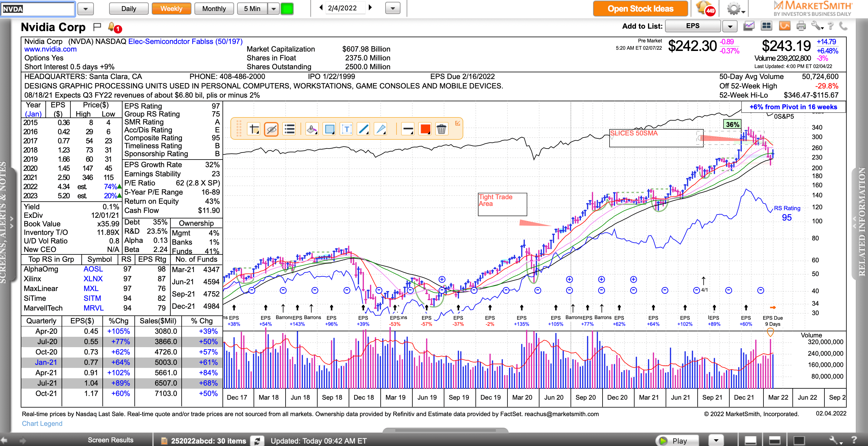868x446 pixels.
Task: Open the line thickness picker
Action: (408, 129)
